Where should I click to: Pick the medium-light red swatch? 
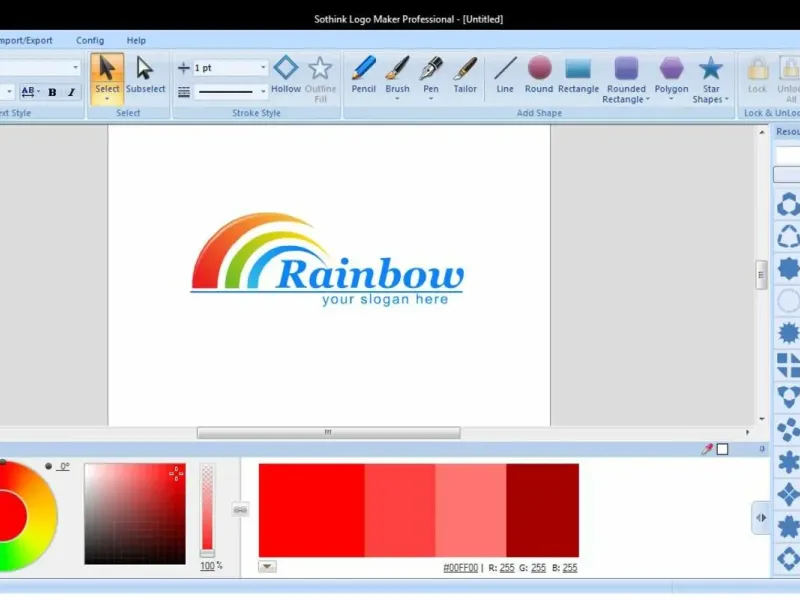point(399,510)
